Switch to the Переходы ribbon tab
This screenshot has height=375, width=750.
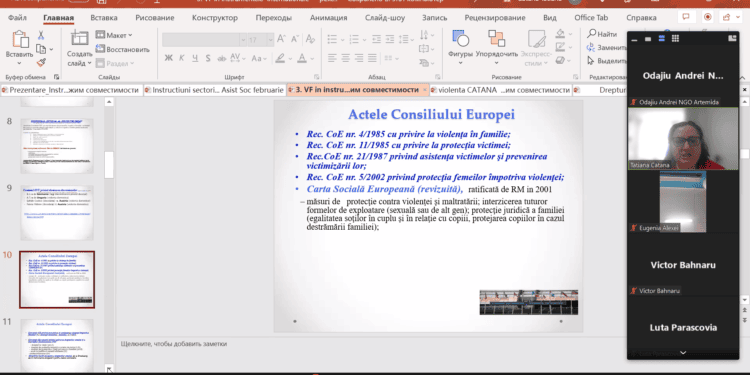[x=274, y=18]
